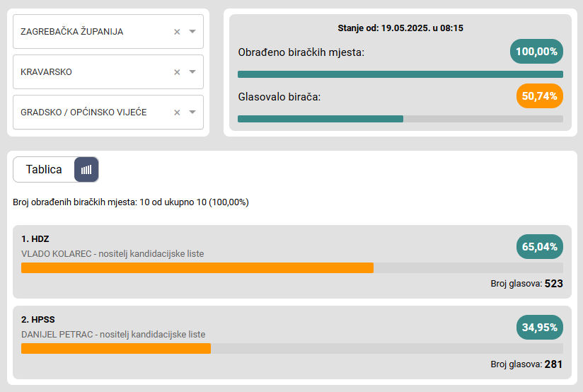This screenshot has height=392, width=583.
Task: Click the 50,74% voter turnout badge
Action: (x=540, y=96)
